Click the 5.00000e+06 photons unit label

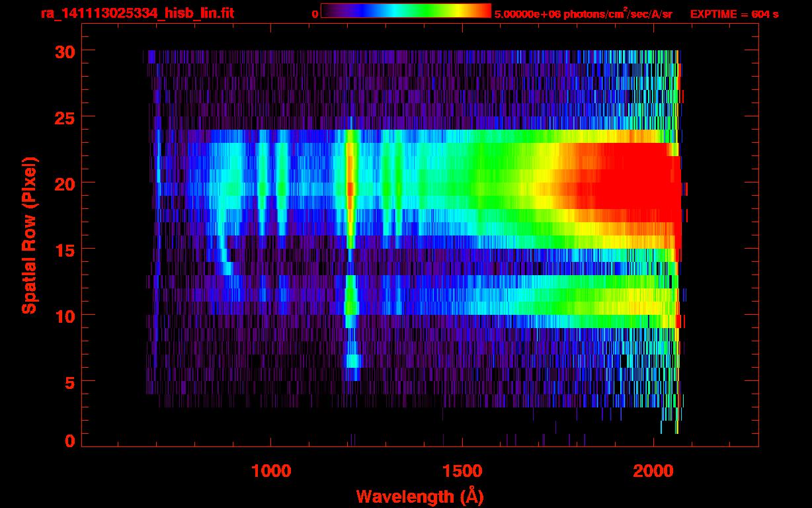(583, 13)
